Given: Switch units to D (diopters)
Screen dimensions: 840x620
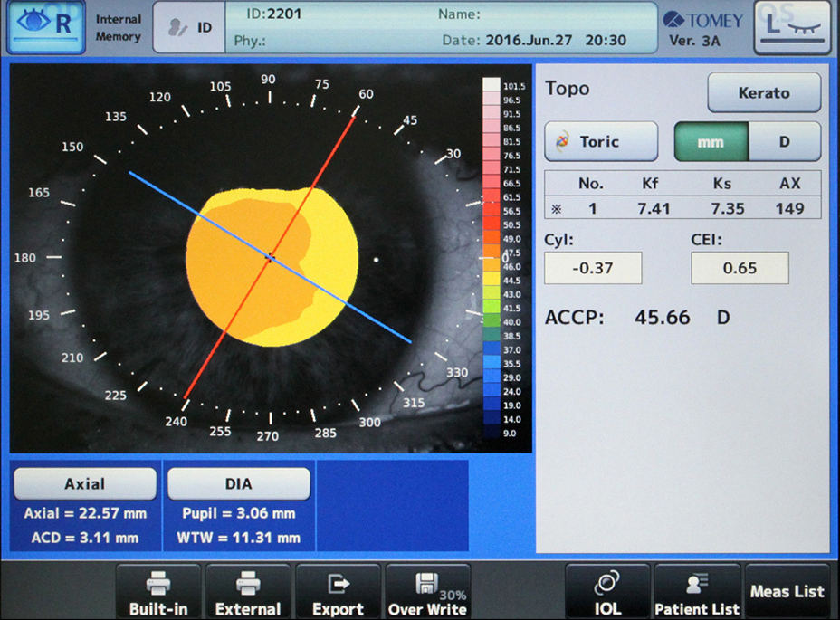Looking at the screenshot, I should [x=785, y=142].
